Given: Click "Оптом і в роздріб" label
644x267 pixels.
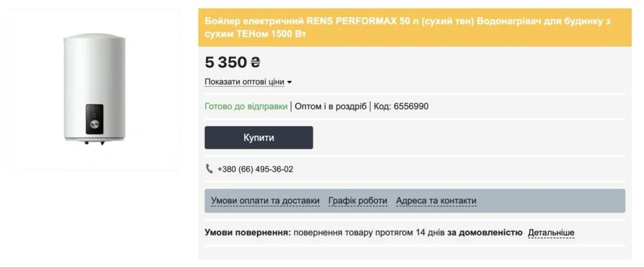Looking at the screenshot, I should [331, 106].
